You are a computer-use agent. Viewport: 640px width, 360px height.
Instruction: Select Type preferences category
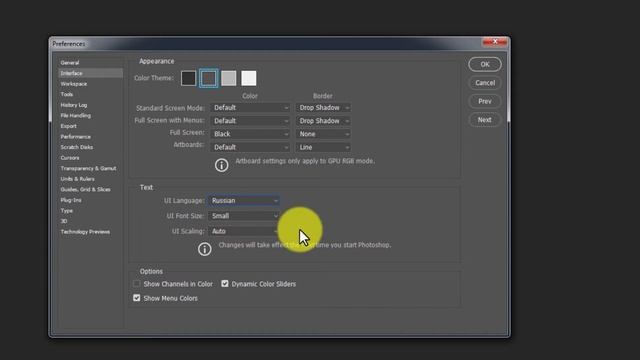[91, 211]
